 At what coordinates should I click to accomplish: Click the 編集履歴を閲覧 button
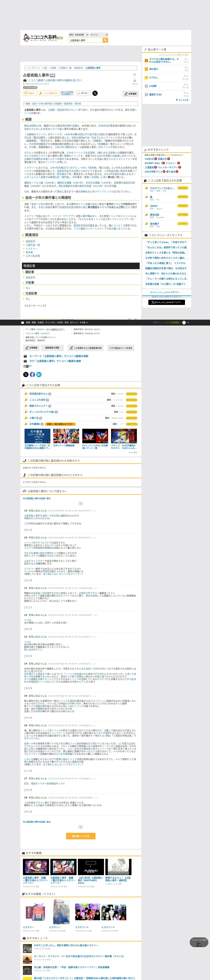coord(52,348)
